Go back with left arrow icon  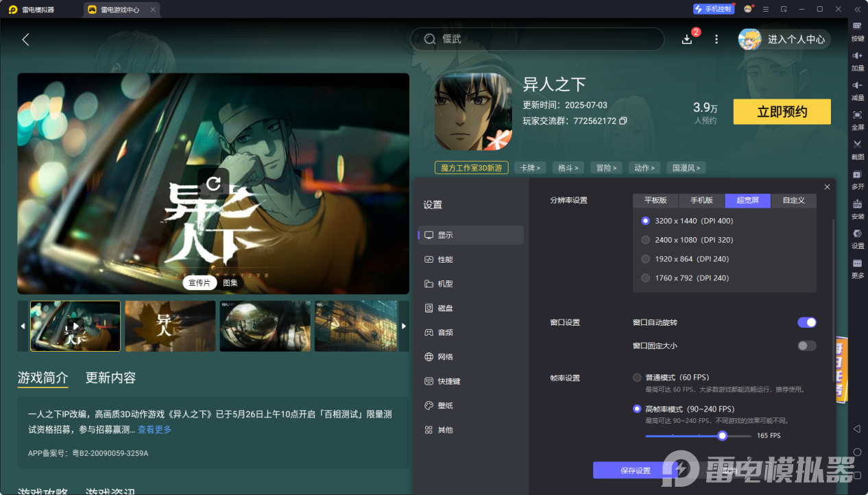[x=25, y=39]
